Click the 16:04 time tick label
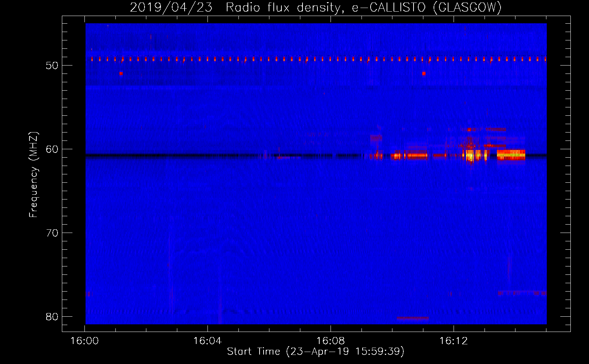The image size is (589, 364). tap(207, 341)
